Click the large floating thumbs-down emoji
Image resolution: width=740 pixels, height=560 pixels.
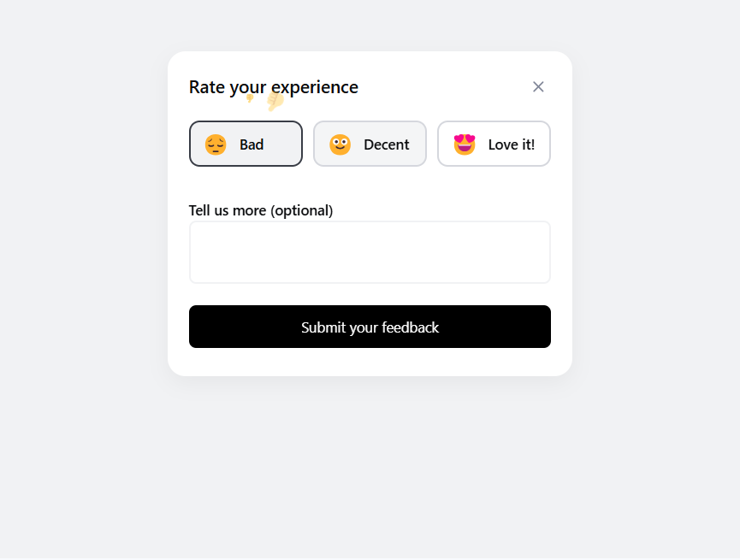(275, 101)
